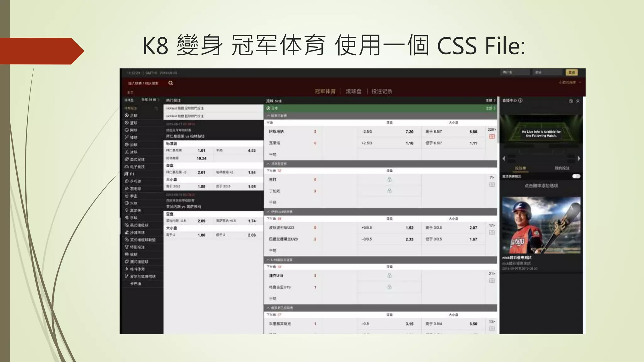Image resolution: width=644 pixels, height=362 pixels.
Task: Click the 用户名 username input field
Action: (515, 72)
